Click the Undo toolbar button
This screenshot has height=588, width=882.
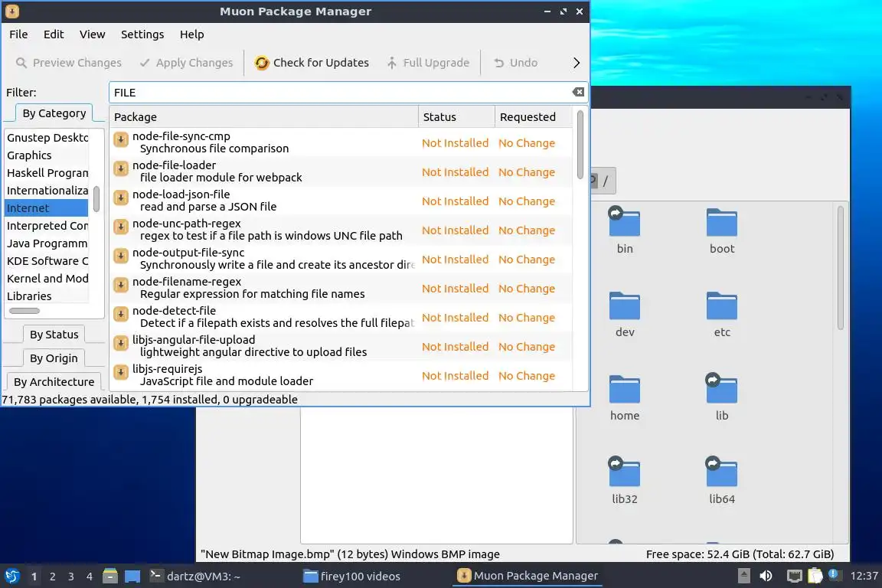pos(515,63)
